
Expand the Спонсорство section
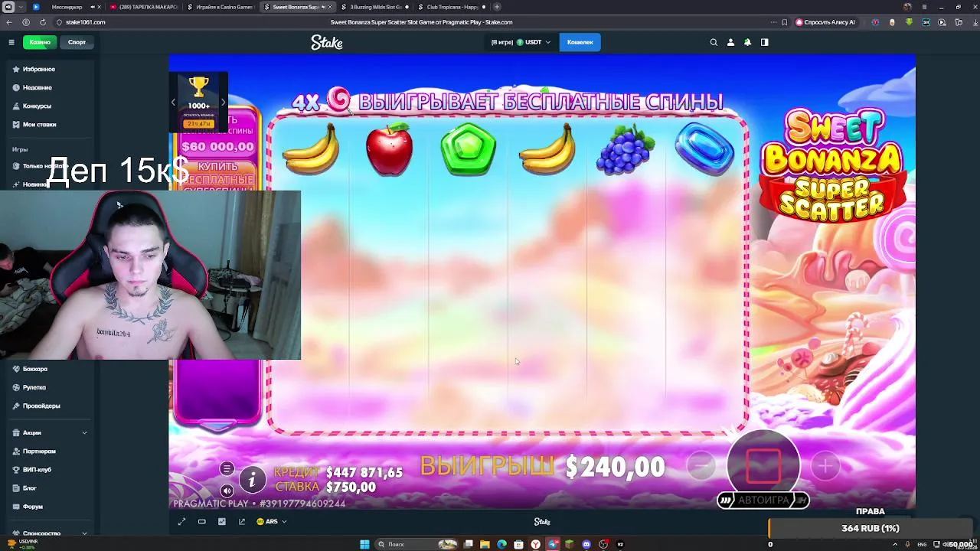coord(50,533)
